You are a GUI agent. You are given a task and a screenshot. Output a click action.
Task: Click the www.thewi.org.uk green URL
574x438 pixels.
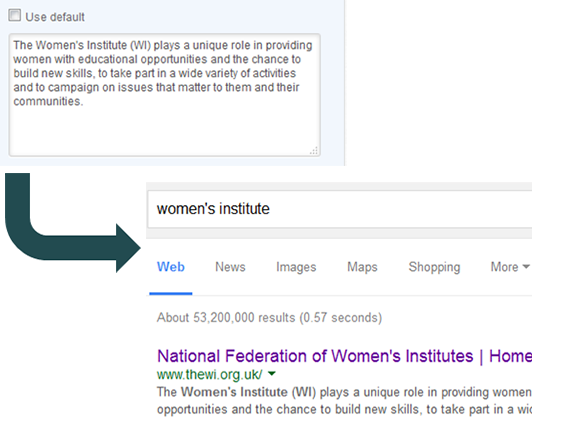pyautogui.click(x=210, y=375)
